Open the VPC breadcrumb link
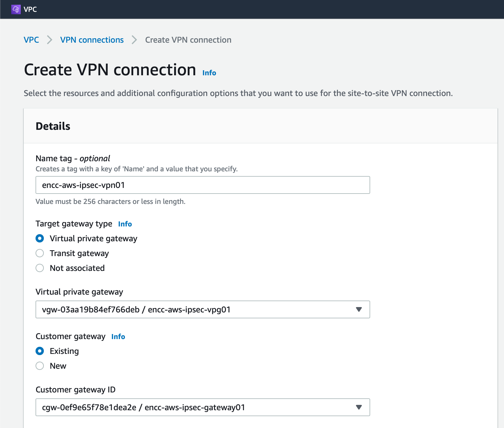Viewport: 504px width, 428px height. click(x=31, y=40)
